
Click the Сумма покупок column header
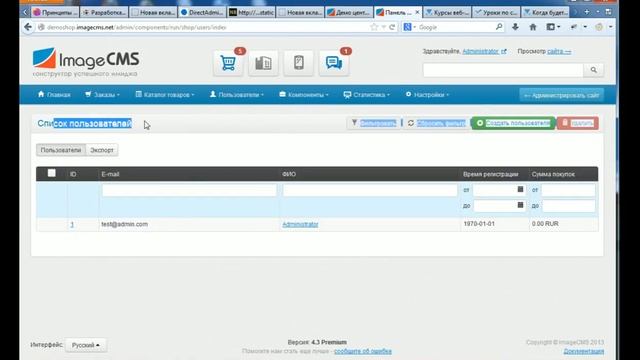[x=553, y=174]
